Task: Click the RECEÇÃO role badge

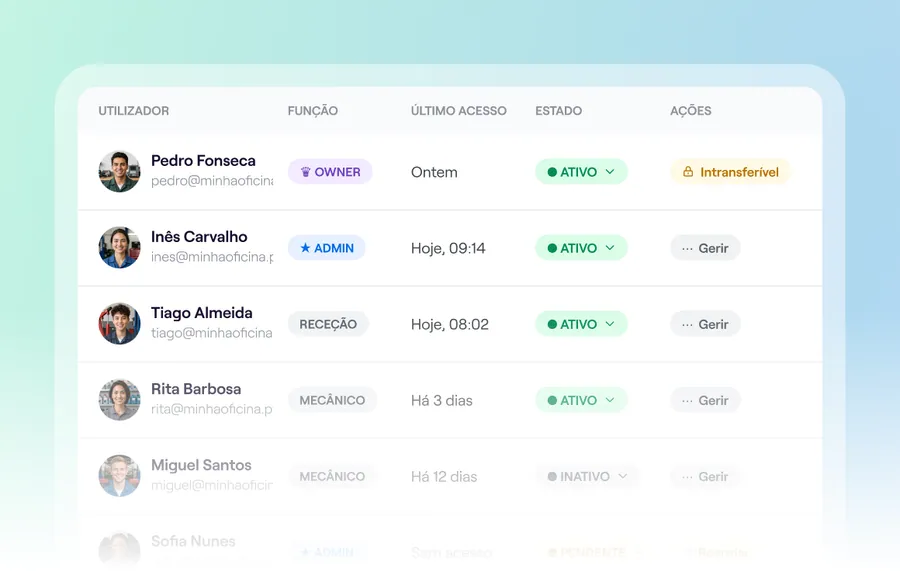Action: tap(328, 324)
